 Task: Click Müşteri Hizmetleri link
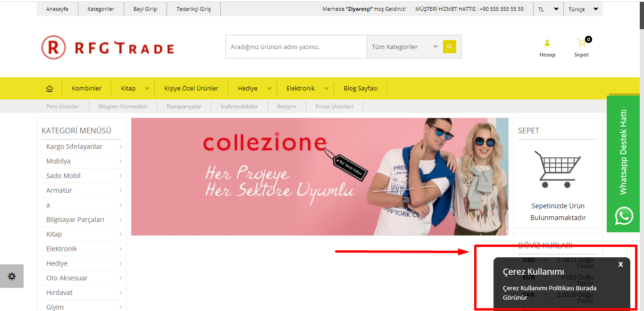pos(123,106)
